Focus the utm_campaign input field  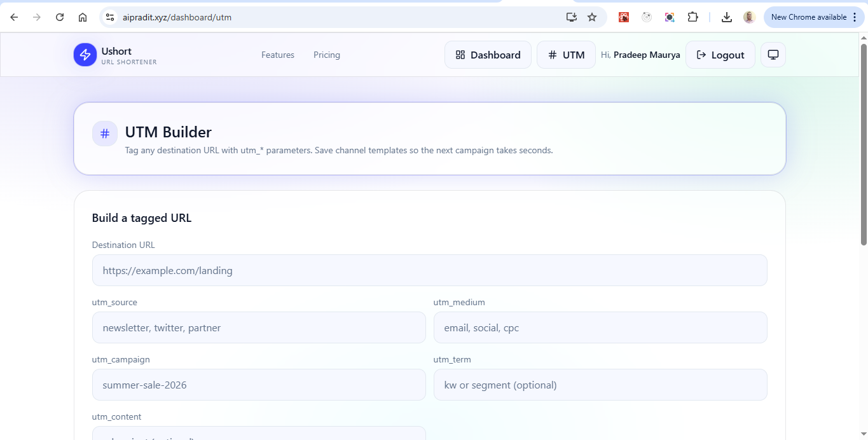259,385
